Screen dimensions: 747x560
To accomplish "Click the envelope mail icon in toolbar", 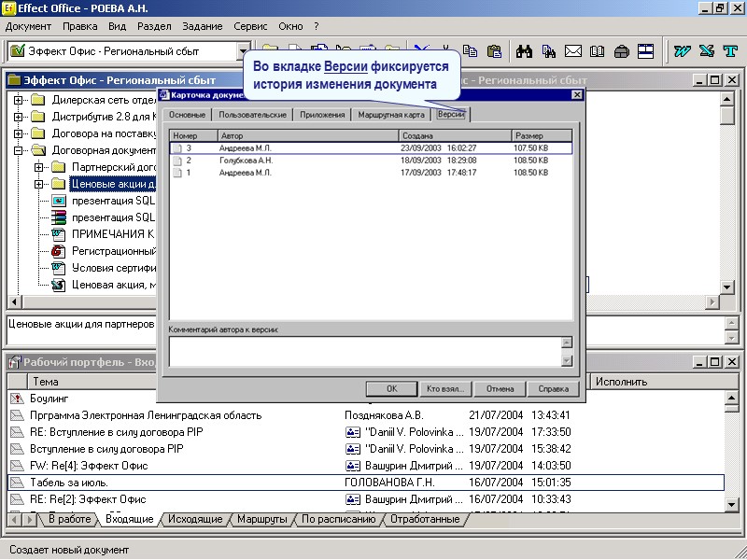I will coord(573,51).
